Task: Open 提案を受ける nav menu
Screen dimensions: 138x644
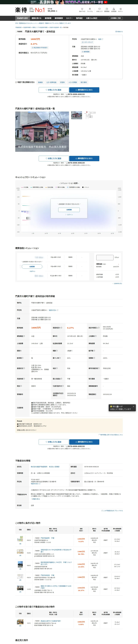Action: [x=37, y=18]
